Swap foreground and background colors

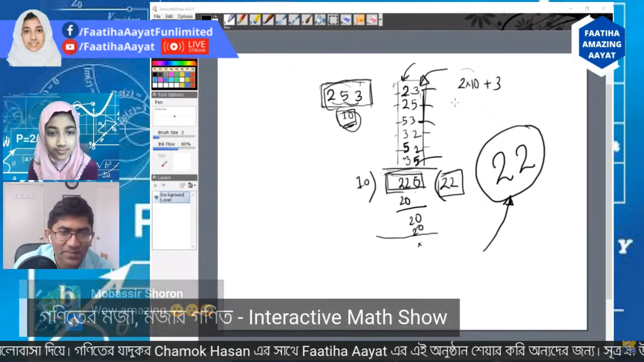tap(215, 16)
